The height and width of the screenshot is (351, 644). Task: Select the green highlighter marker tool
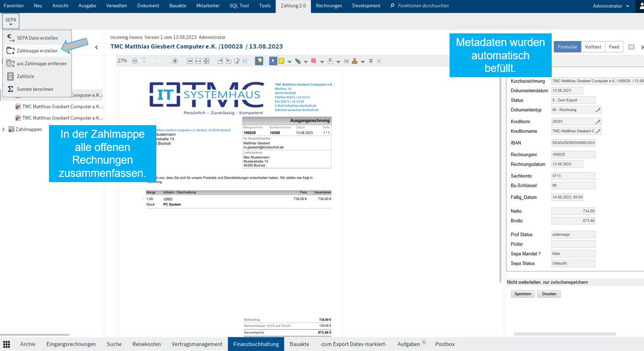[x=298, y=61]
